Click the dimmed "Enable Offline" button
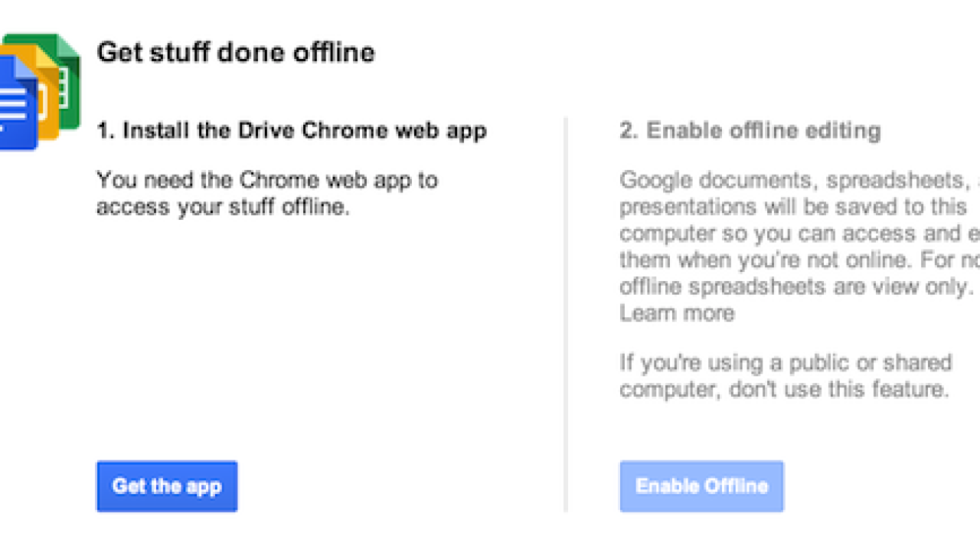980x553 pixels. pyautogui.click(x=701, y=486)
